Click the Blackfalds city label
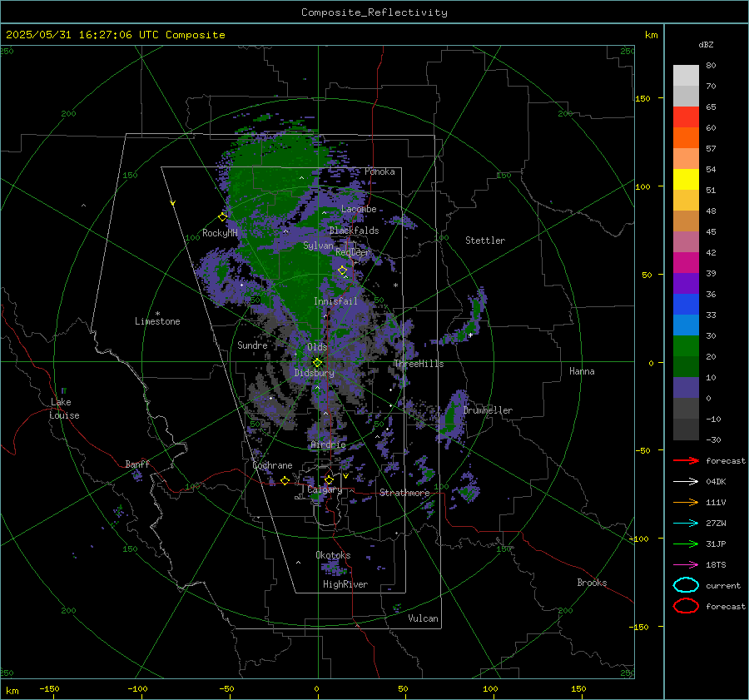Screen dimensions: 749x700 point(354,231)
